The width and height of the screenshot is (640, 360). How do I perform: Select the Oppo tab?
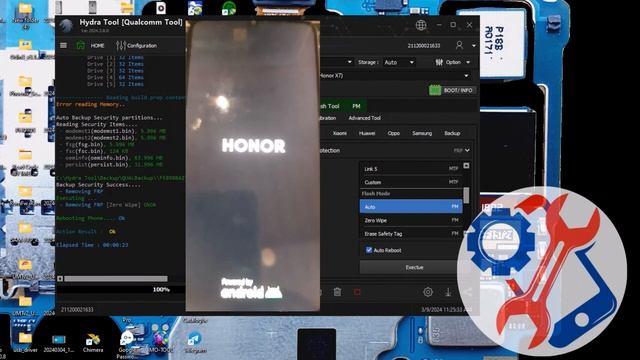coord(393,133)
